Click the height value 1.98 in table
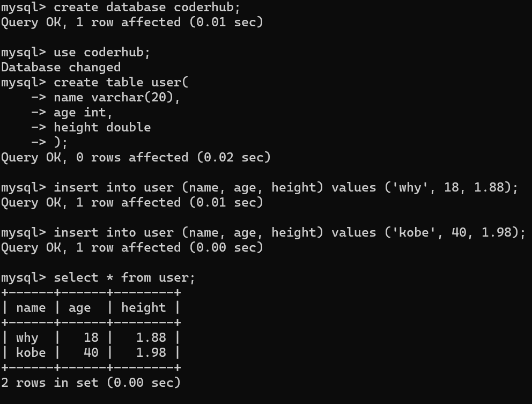 (x=151, y=353)
